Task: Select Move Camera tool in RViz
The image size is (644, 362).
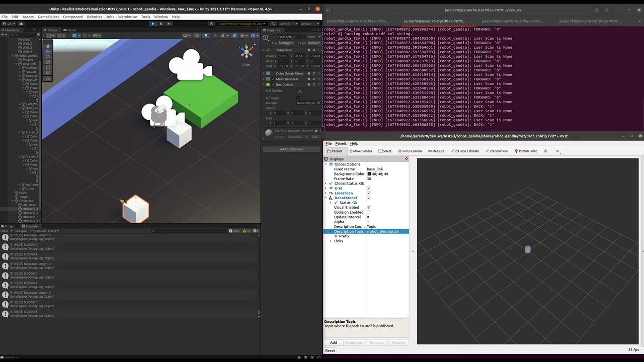Action: click(x=360, y=151)
